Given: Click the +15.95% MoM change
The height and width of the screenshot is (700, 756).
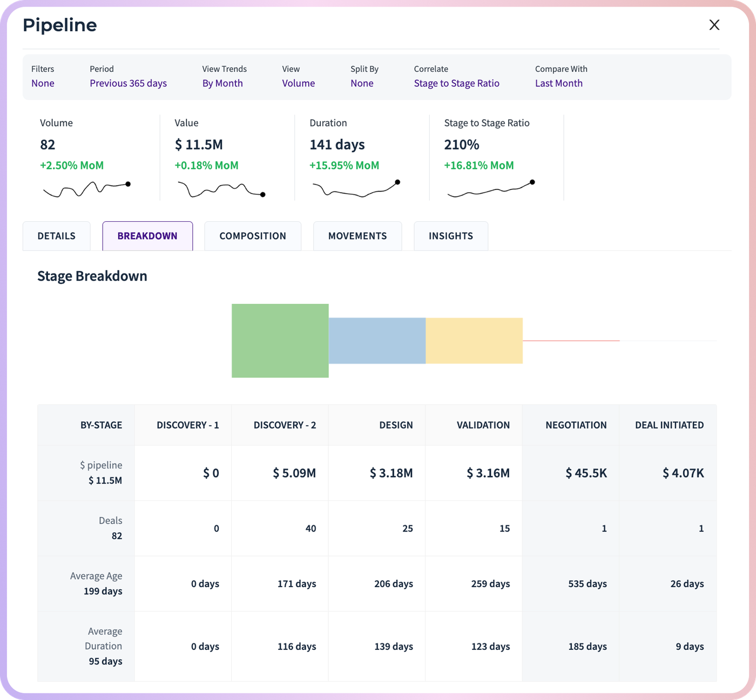Looking at the screenshot, I should coord(344,165).
